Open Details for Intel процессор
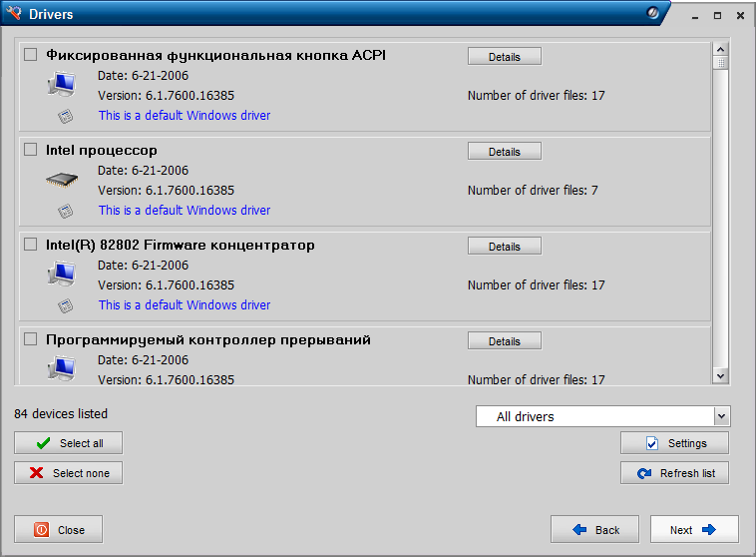Viewport: 756px width, 557px height. pyautogui.click(x=505, y=151)
